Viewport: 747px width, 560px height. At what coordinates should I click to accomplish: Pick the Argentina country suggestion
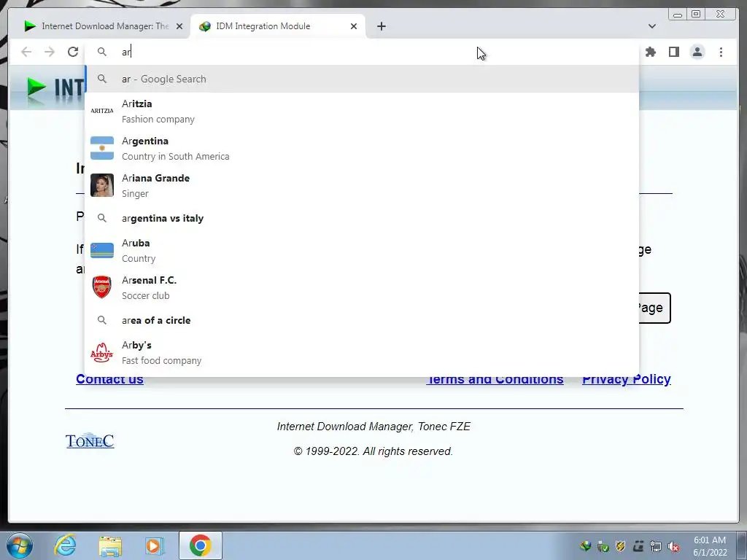[x=362, y=149]
